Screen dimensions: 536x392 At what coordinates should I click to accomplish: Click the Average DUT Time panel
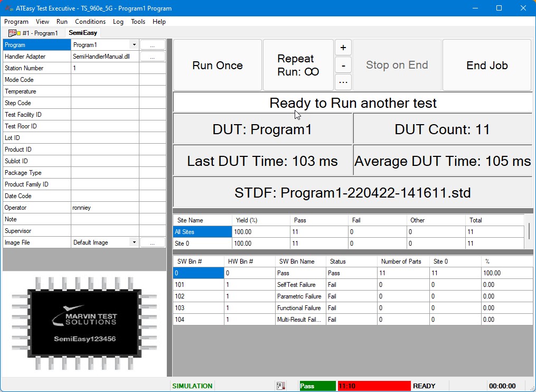443,161
